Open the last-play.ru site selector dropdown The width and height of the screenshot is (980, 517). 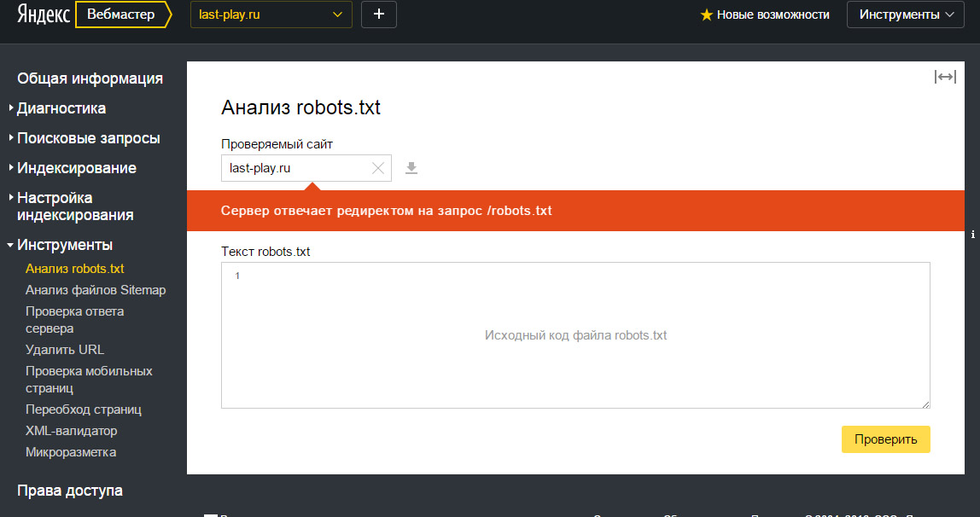[x=271, y=15]
